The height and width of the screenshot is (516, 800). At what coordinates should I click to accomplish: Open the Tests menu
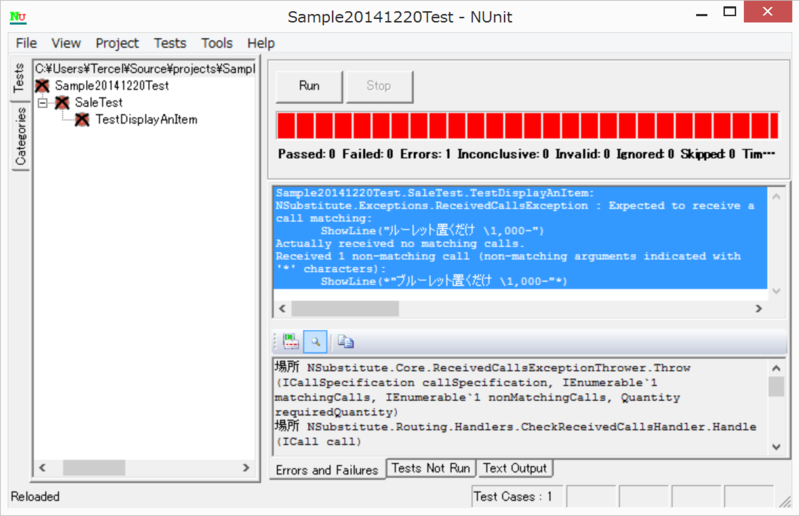170,43
